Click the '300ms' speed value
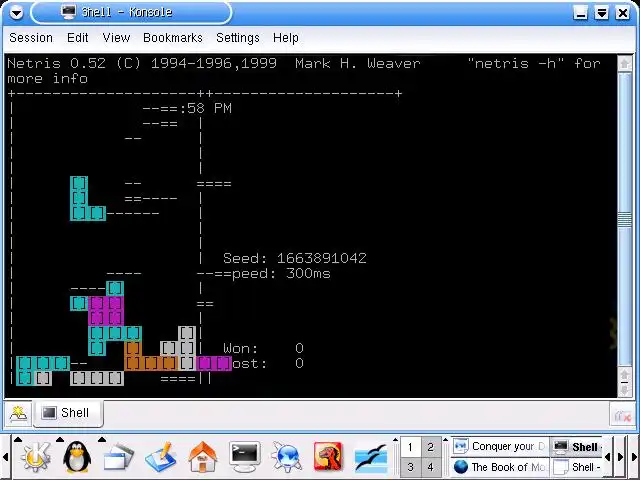 coord(308,273)
